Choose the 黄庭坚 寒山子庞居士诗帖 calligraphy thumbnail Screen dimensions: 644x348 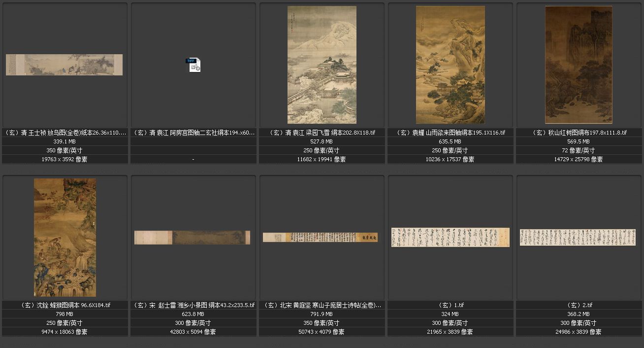[x=320, y=237]
